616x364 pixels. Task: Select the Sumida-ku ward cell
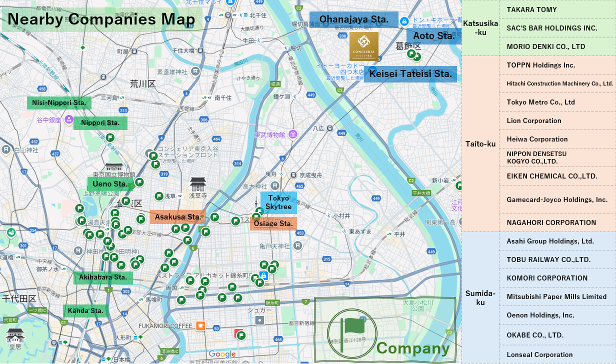tap(480, 297)
